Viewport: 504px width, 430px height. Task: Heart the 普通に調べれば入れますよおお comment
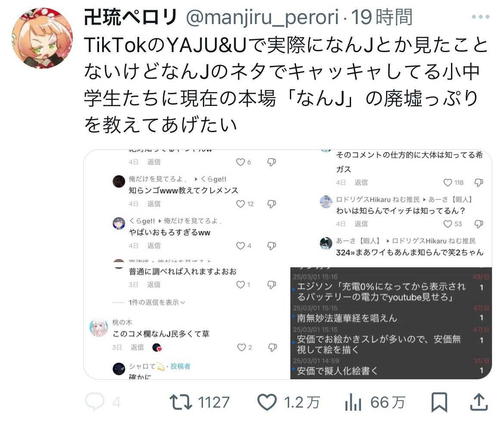(240, 285)
